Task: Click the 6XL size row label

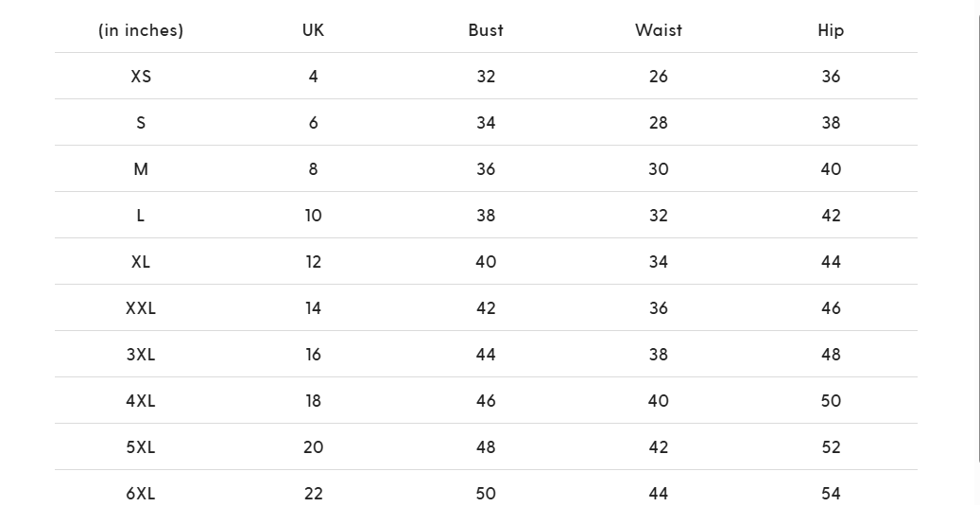Action: pos(141,494)
